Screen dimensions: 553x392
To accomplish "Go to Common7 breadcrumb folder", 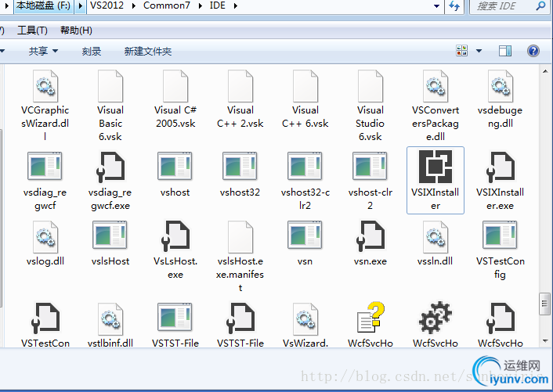I will (x=167, y=5).
